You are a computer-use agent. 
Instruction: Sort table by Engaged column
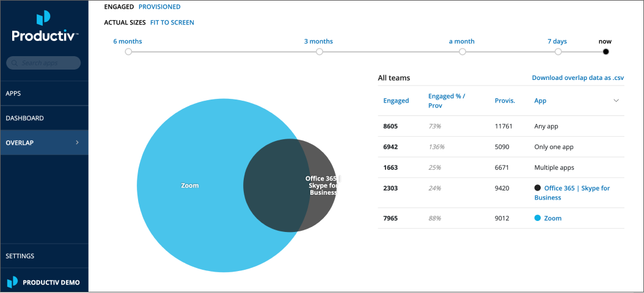396,101
